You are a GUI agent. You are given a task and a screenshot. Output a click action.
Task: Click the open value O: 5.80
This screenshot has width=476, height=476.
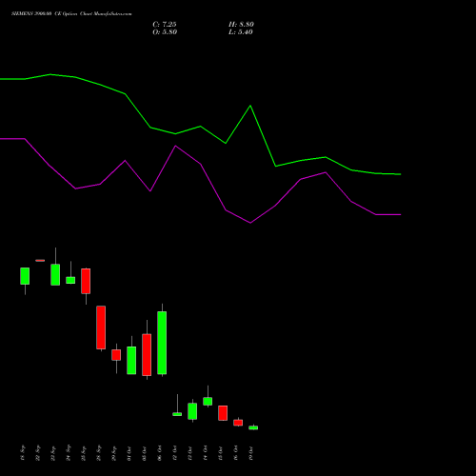pyautogui.click(x=165, y=32)
